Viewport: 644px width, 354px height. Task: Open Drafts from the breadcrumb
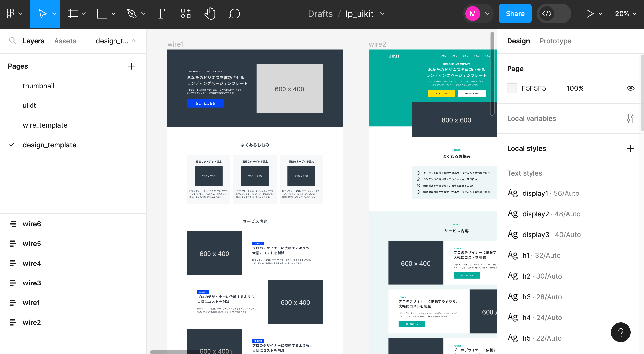tap(320, 14)
